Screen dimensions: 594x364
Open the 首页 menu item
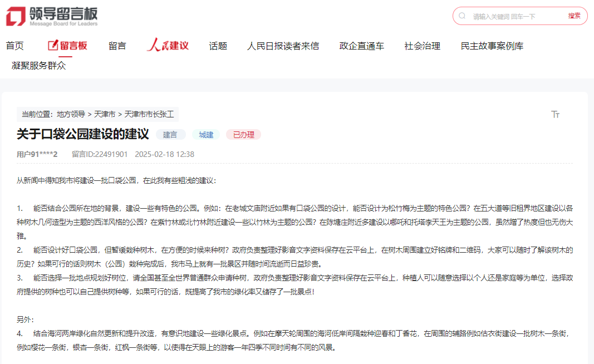[14, 46]
